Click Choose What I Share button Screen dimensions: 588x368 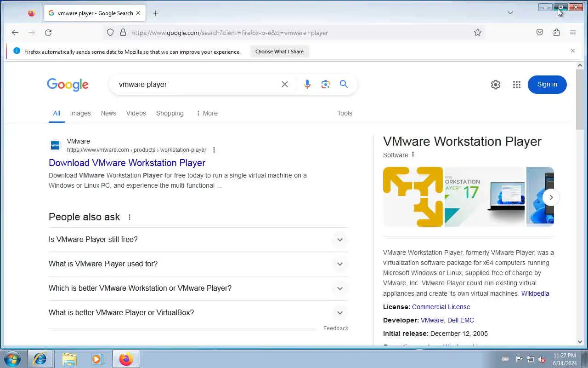click(279, 52)
